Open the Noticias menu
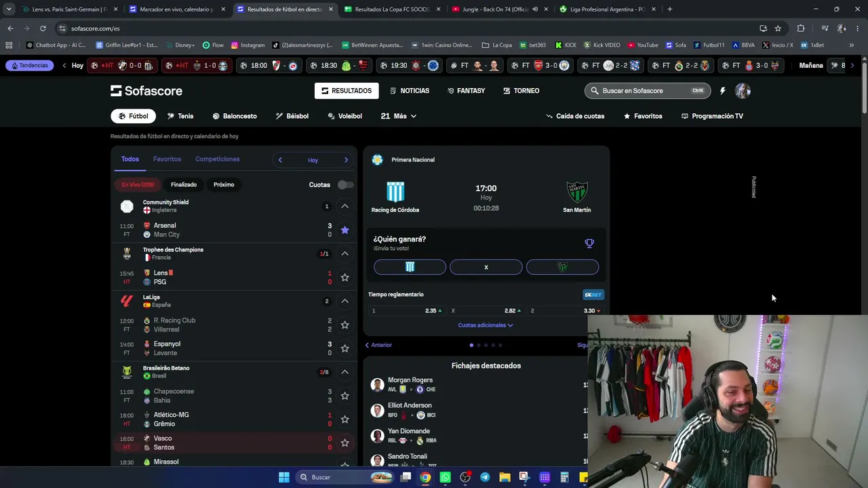Viewport: 868px width, 488px height. tap(410, 91)
